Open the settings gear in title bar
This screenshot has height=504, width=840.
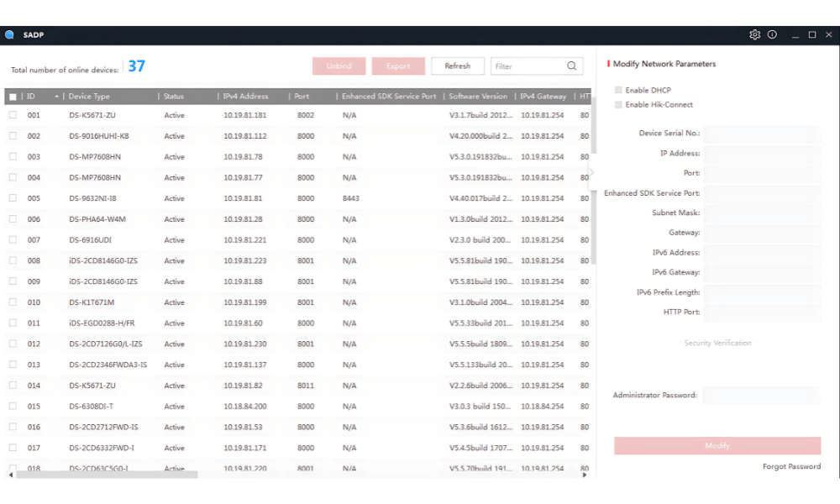pyautogui.click(x=754, y=34)
